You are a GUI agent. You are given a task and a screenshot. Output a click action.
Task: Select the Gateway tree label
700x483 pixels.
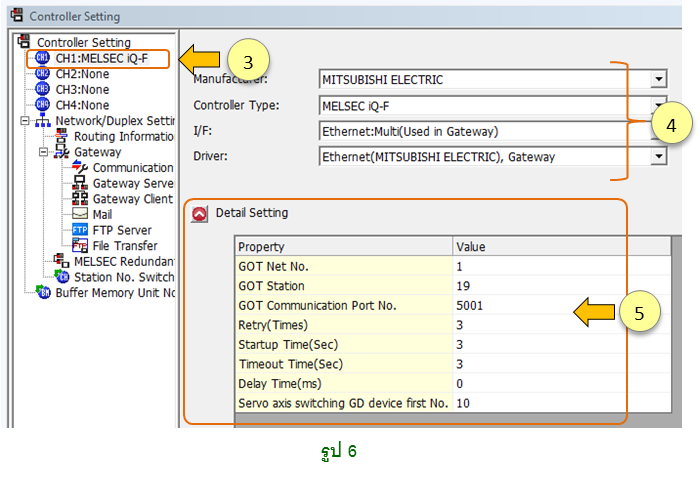point(97,152)
